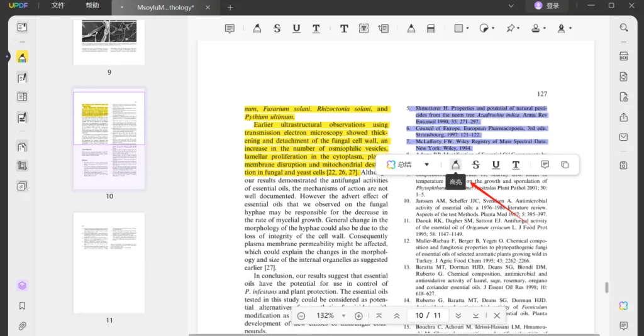Image resolution: width=644 pixels, height=336 pixels.
Task: Click the sticky note icon in top toolbar
Action: [230, 28]
